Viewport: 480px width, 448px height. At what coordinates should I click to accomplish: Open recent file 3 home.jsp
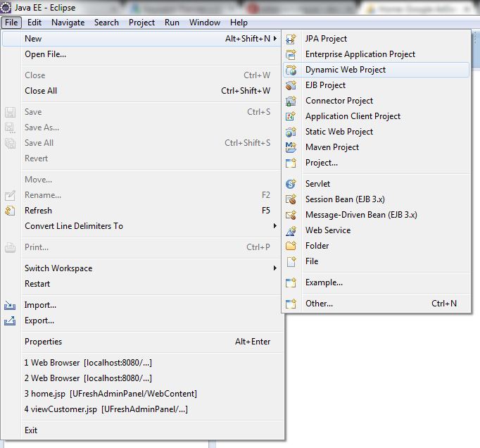click(141, 394)
